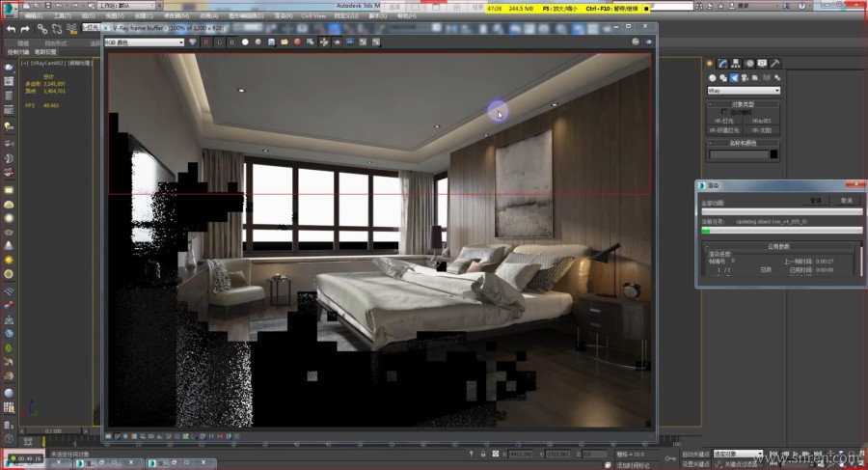Image resolution: width=868 pixels, height=470 pixels.
Task: Click Save file in quick access toolbar
Action: pos(48,6)
